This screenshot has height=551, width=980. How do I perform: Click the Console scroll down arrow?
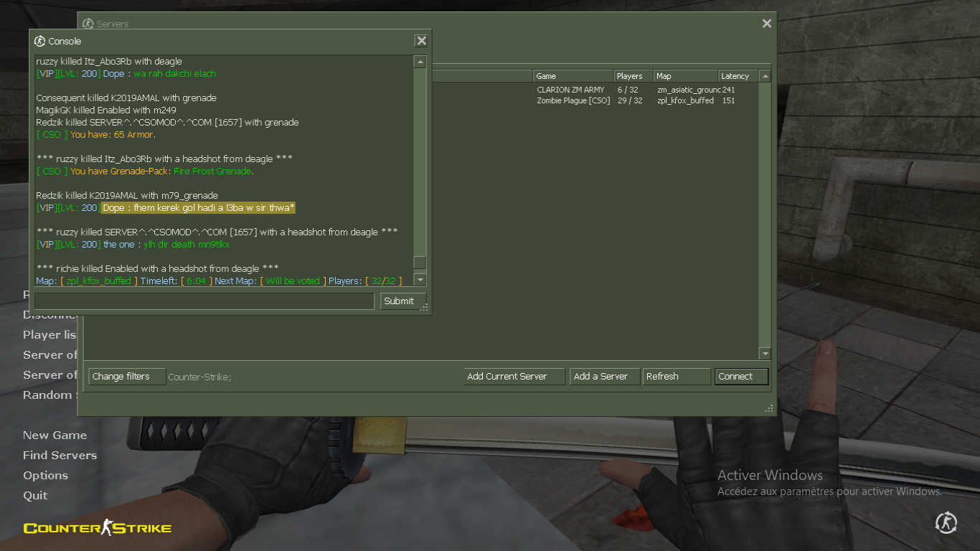point(420,280)
